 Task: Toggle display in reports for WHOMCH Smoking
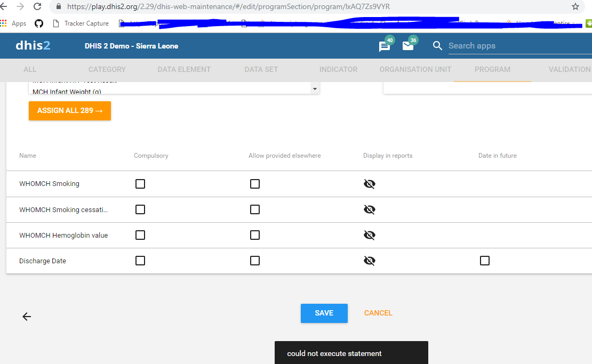point(369,184)
